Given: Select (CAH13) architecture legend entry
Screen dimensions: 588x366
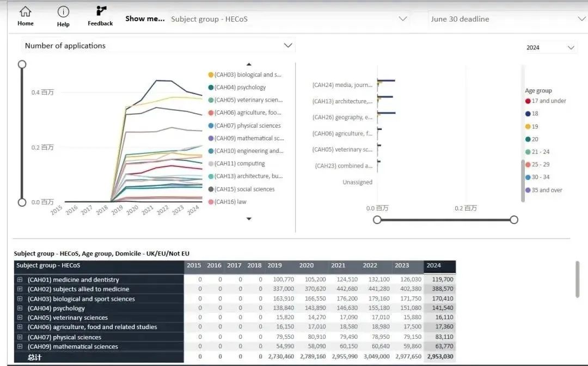Looking at the screenshot, I should (x=246, y=176).
